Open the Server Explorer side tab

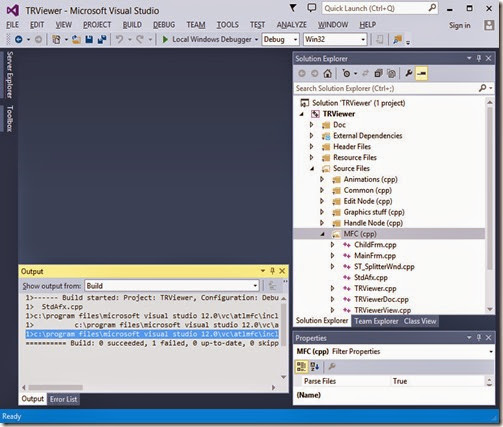(x=10, y=75)
